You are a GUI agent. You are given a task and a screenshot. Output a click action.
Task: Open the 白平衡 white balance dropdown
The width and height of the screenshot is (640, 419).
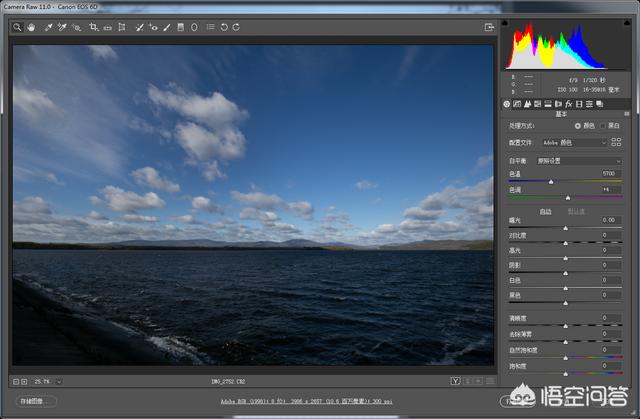(579, 161)
